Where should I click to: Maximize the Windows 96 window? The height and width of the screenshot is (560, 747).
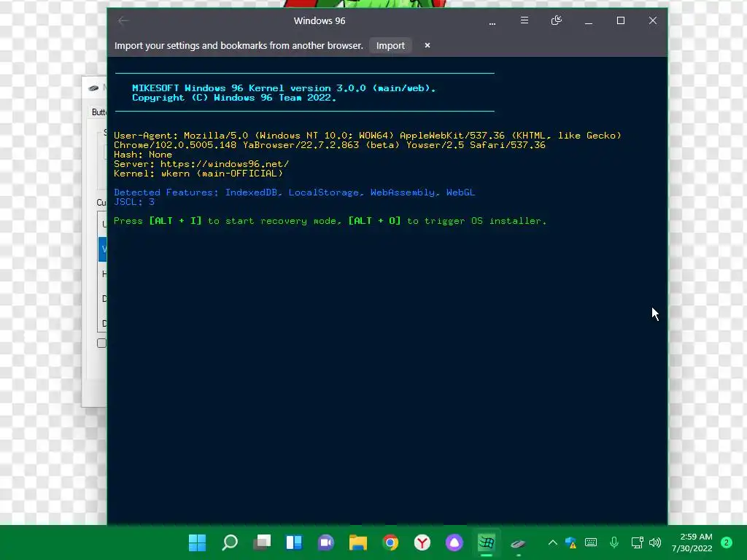tap(620, 20)
